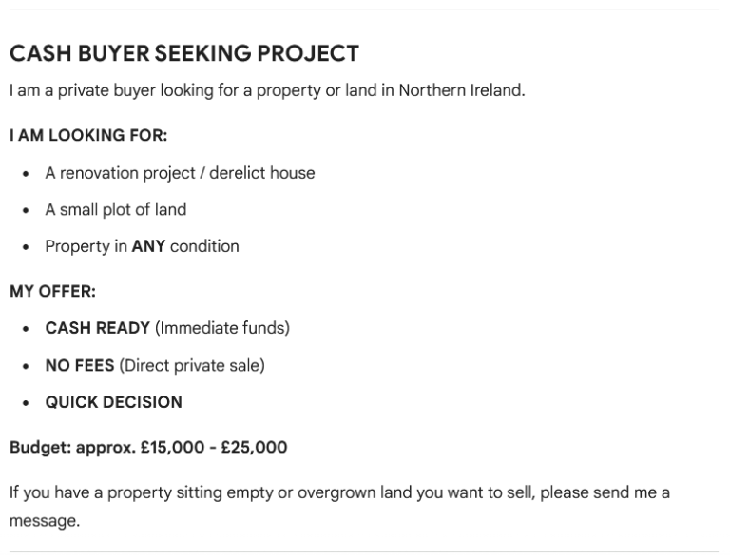
Task: Click the final word "message."
Action: (45, 521)
